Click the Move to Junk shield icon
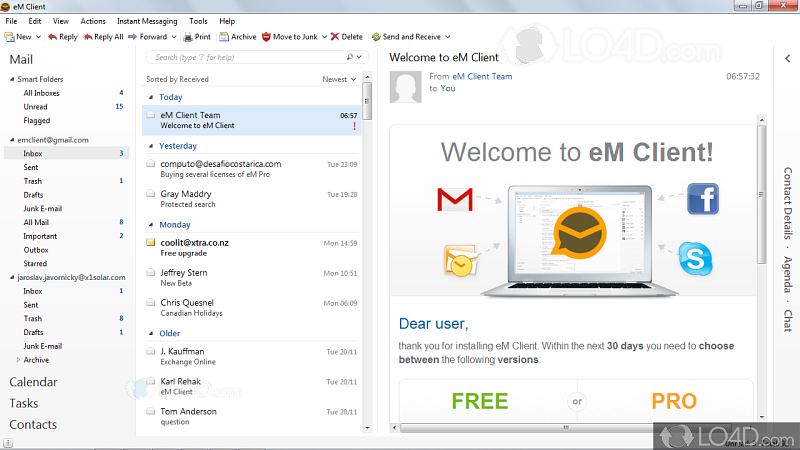 tap(266, 37)
